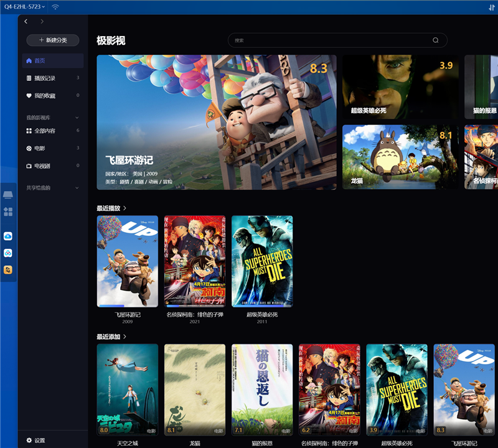
Task: Open the desktop drive icon in dock
Action: pos(8,195)
